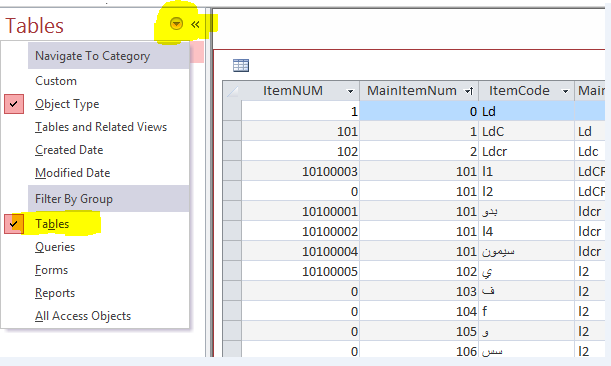Click the MainItemNum cell 103
The height and width of the screenshot is (366, 611).
pos(419,292)
